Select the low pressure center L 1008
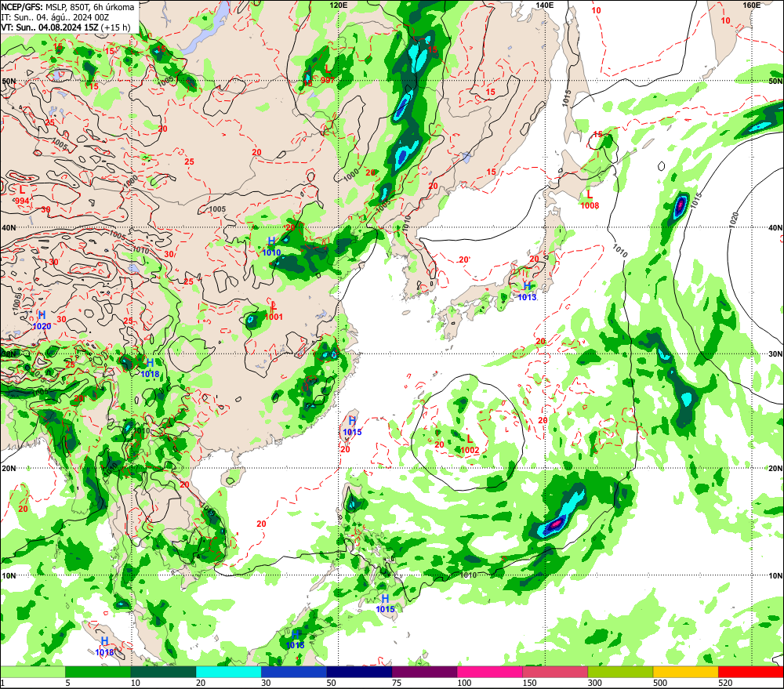The width and height of the screenshot is (784, 689). pyautogui.click(x=590, y=200)
